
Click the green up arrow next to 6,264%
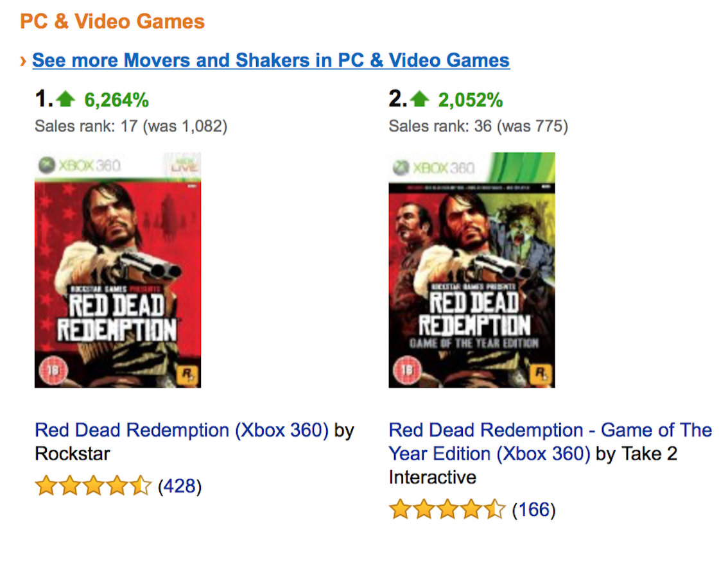point(68,99)
